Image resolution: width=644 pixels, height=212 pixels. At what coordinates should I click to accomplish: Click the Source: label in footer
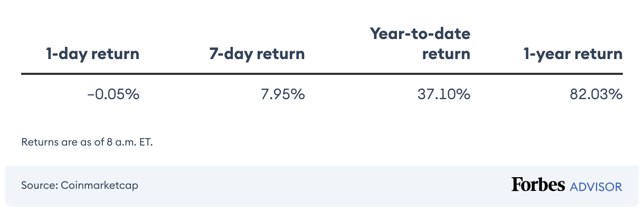pos(39,186)
